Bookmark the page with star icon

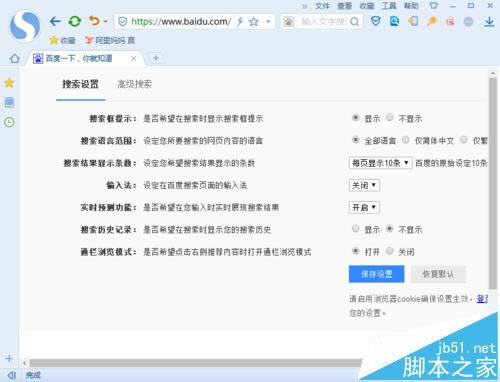pos(254,22)
